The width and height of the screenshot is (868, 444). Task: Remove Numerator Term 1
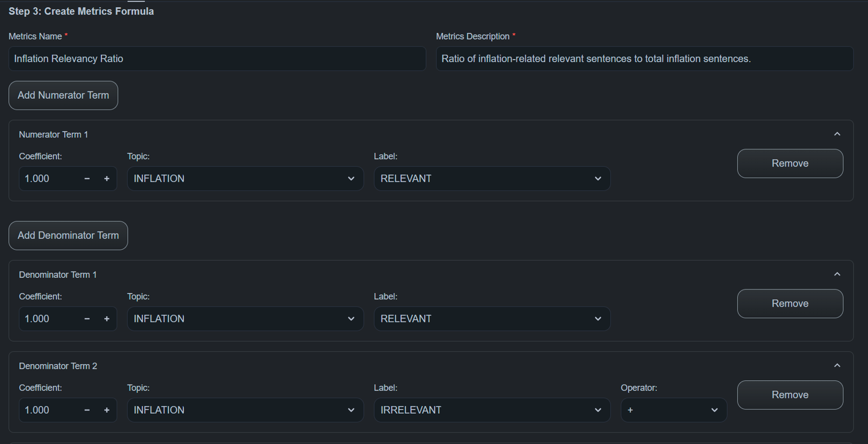790,163
